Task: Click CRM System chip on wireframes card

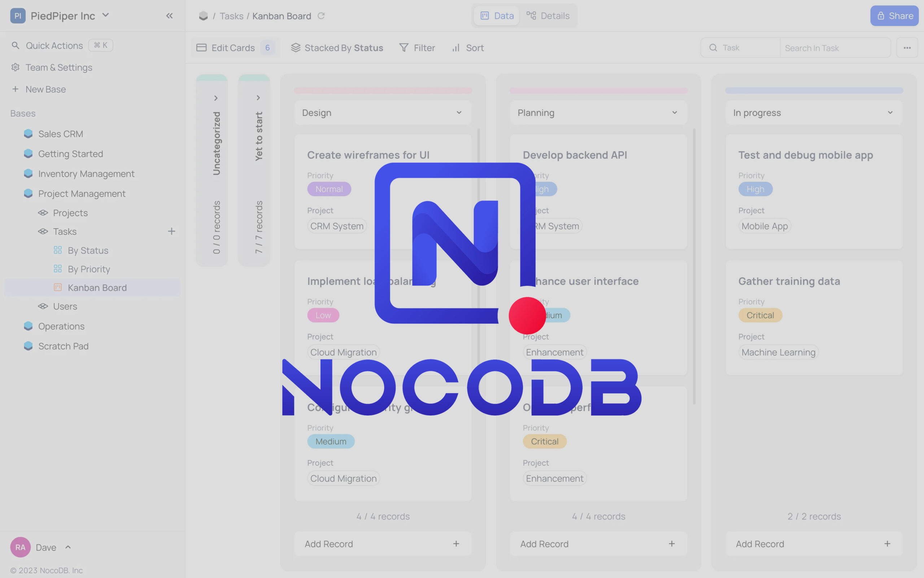Action: 337,226
